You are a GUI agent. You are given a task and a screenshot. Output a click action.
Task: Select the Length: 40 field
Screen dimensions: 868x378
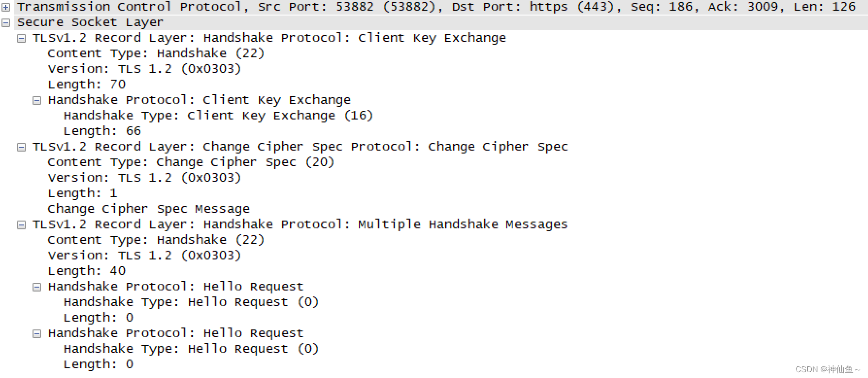86,271
